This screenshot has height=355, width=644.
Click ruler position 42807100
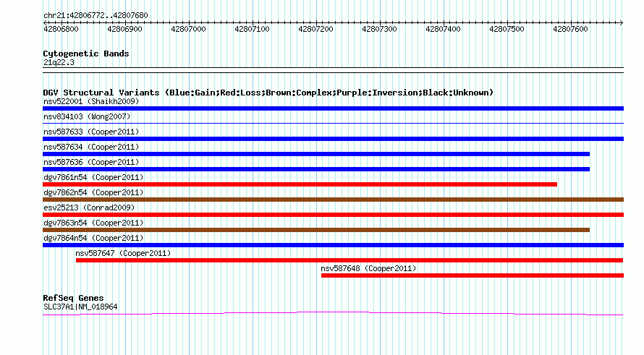pyautogui.click(x=252, y=29)
